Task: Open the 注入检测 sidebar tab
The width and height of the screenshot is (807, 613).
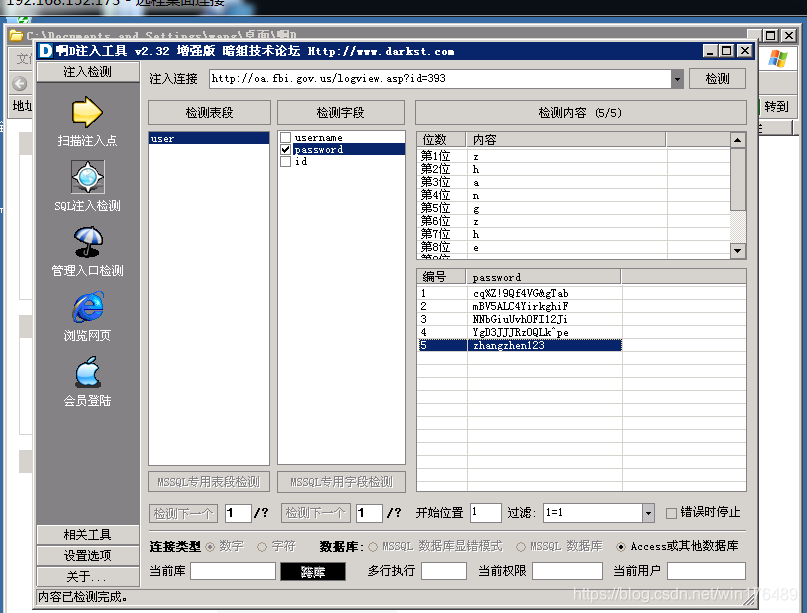Action: click(x=87, y=72)
